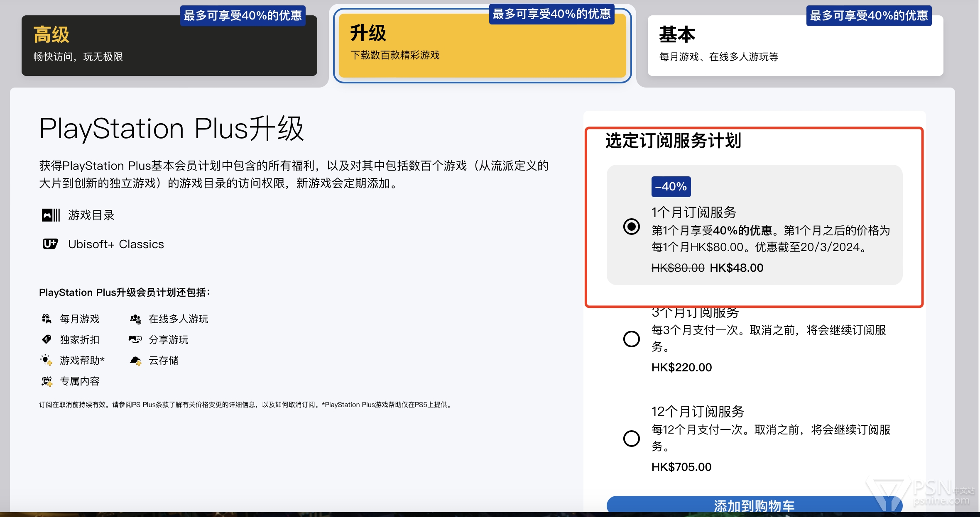Viewport: 980px width, 517px height.
Task: Click the 游戏帮助 lightbulb icon
Action: tap(46, 360)
